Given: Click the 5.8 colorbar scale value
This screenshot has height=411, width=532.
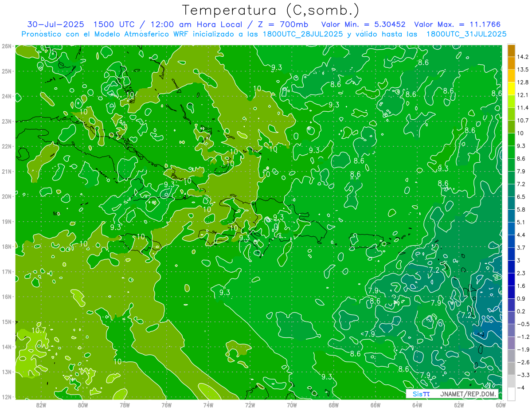Looking at the screenshot, I should 520,209.
